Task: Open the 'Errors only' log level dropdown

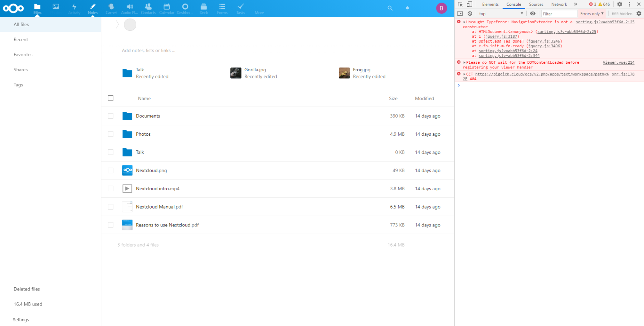Action: (592, 14)
